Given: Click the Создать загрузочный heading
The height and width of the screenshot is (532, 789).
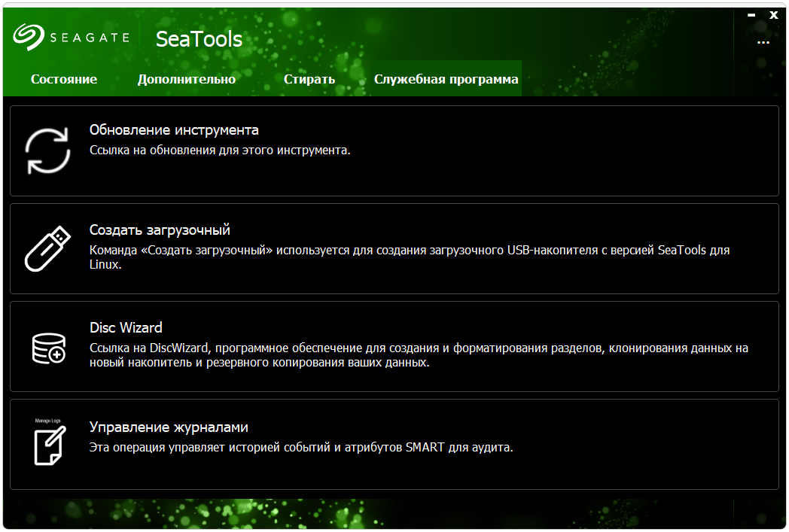Looking at the screenshot, I should point(160,230).
